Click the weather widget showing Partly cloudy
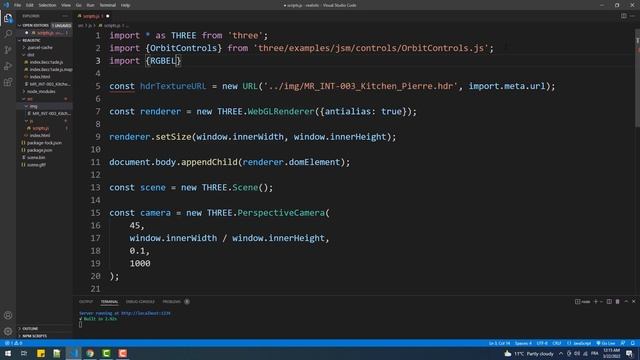Image resolution: width=640 pixels, height=360 pixels. [529, 353]
